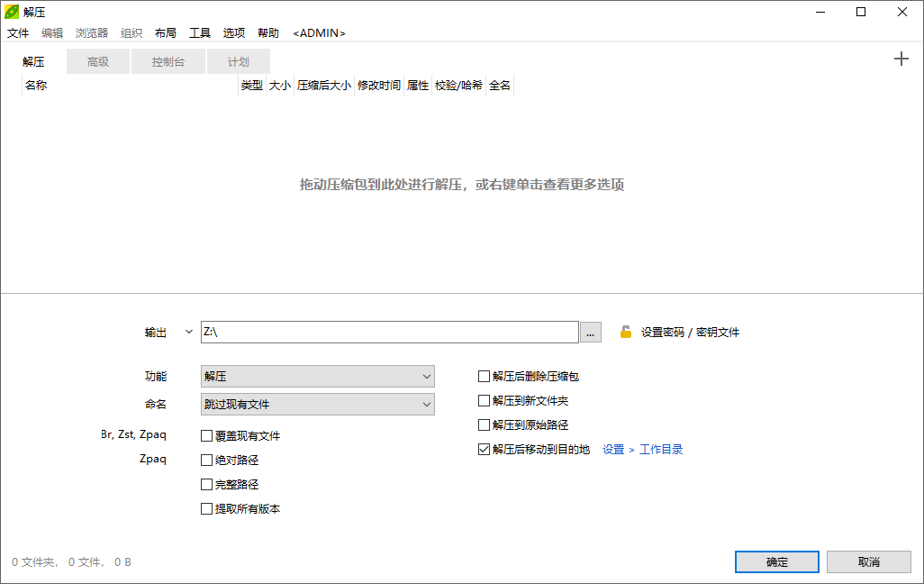Enable the 覆盖现有文件 checkbox
924x584 pixels.
pos(205,435)
